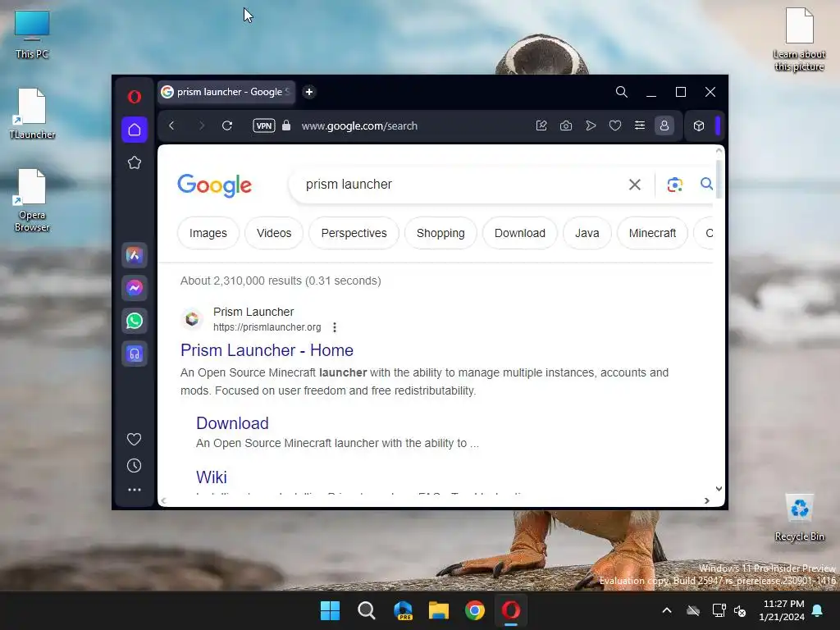This screenshot has width=840, height=630.
Task: Reload the current page
Action: click(227, 126)
